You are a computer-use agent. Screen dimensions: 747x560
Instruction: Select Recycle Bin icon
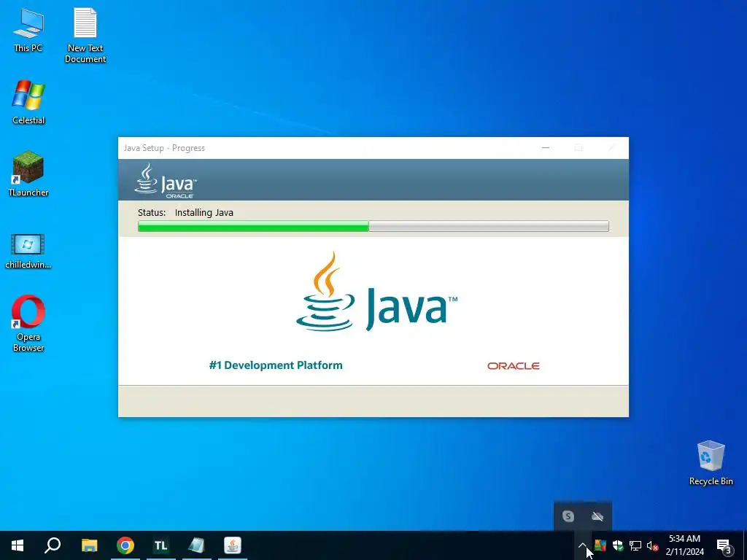pyautogui.click(x=711, y=462)
